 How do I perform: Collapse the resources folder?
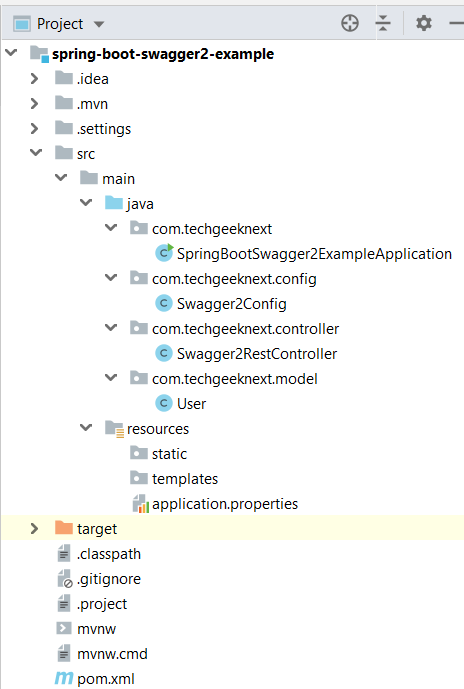86,428
